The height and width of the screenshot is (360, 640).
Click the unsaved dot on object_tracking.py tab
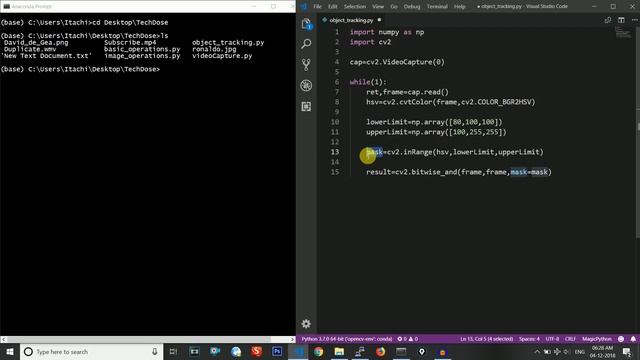[x=379, y=20]
